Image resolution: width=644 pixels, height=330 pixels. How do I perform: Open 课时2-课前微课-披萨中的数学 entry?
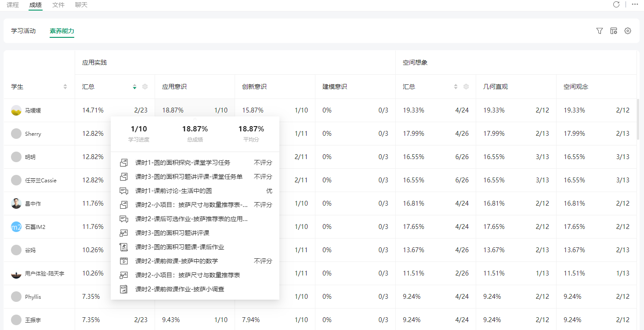(177, 261)
